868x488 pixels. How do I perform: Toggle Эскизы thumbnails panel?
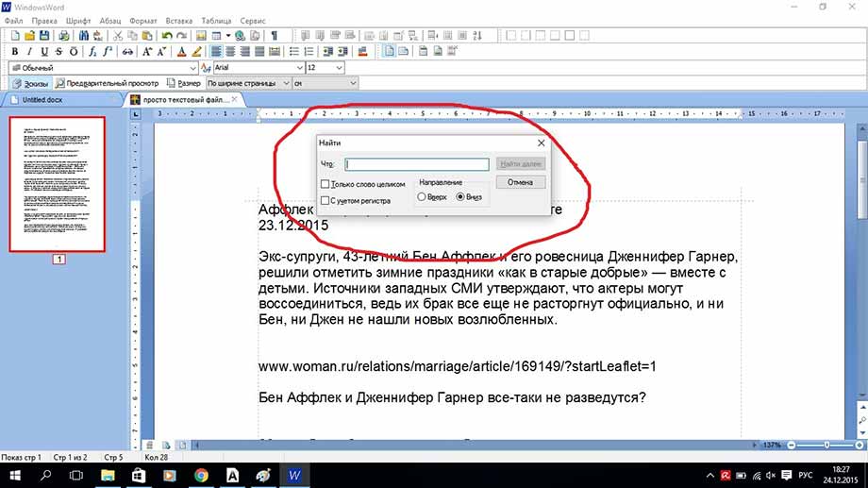30,83
